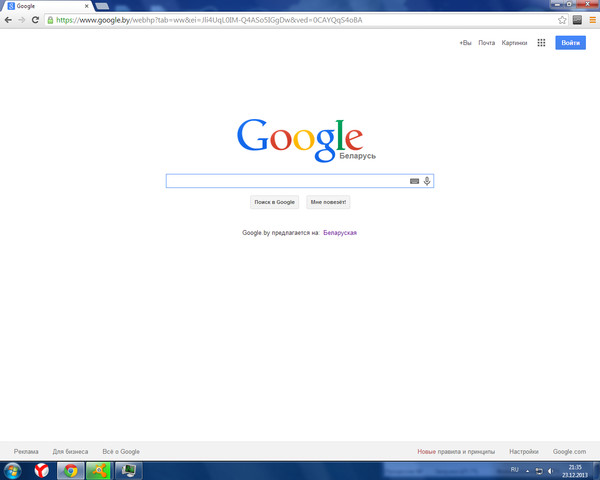Open the 'Всё о Google' footer link
This screenshot has height=480, width=600.
pyautogui.click(x=121, y=452)
